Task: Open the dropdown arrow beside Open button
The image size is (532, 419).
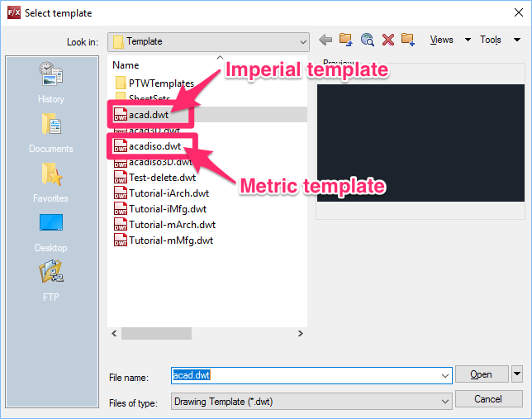Action: coord(517,374)
